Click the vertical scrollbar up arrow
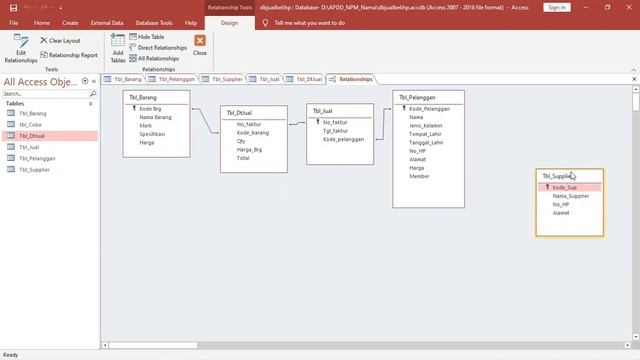The width and height of the screenshot is (640, 360). click(636, 89)
